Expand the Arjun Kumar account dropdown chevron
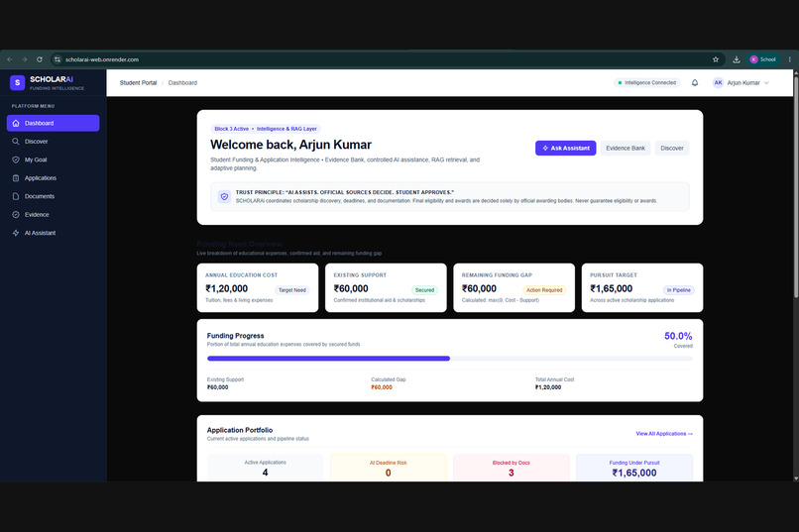 (766, 83)
